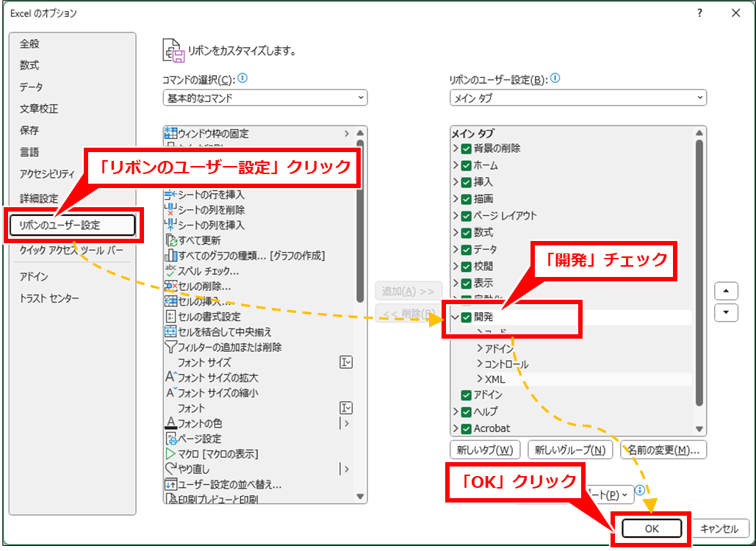Select the フォントの色 font color icon

(x=171, y=424)
